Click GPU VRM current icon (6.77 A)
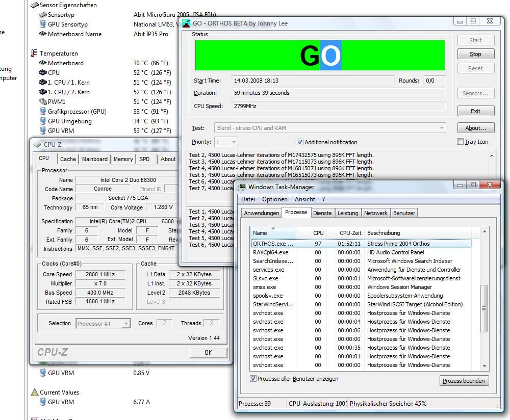Screen dimensions: 510x420 (x=43, y=402)
